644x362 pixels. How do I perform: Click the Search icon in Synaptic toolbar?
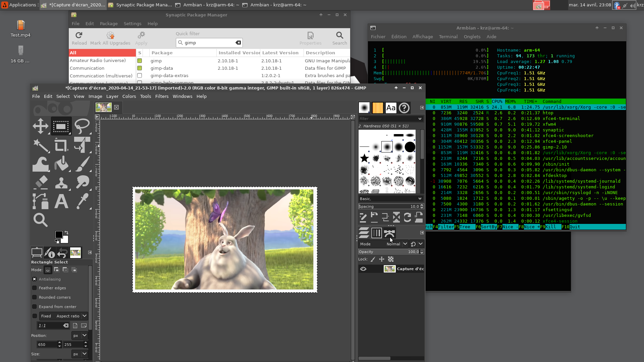(x=339, y=38)
